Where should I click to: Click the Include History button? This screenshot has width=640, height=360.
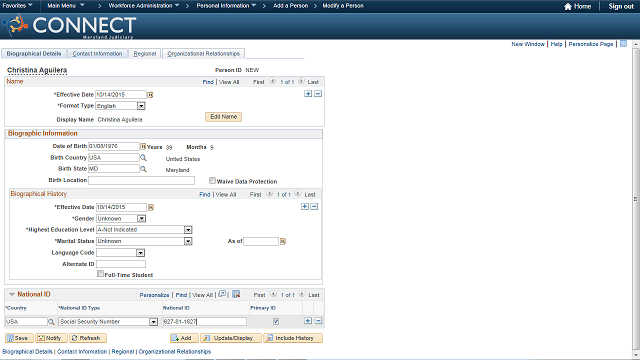coord(293,338)
